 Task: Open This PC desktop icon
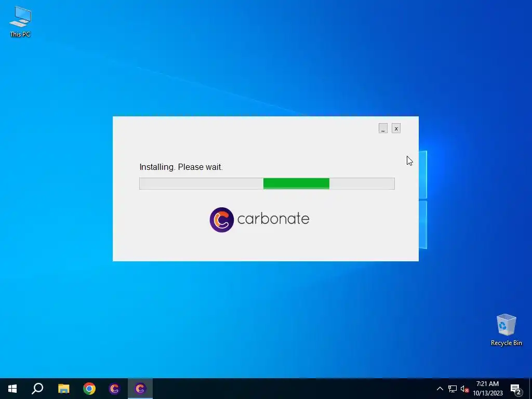(20, 21)
